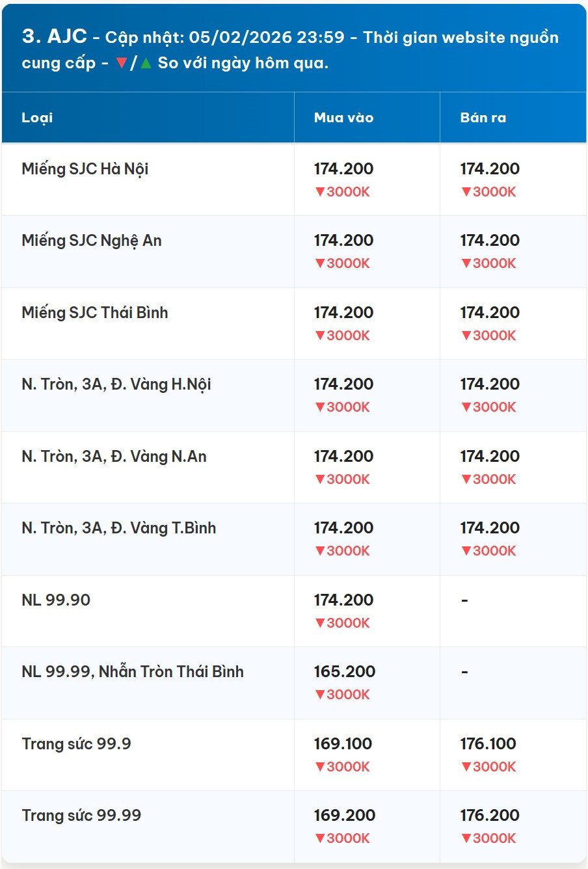Click the "Bán ra" column header

tap(483, 118)
